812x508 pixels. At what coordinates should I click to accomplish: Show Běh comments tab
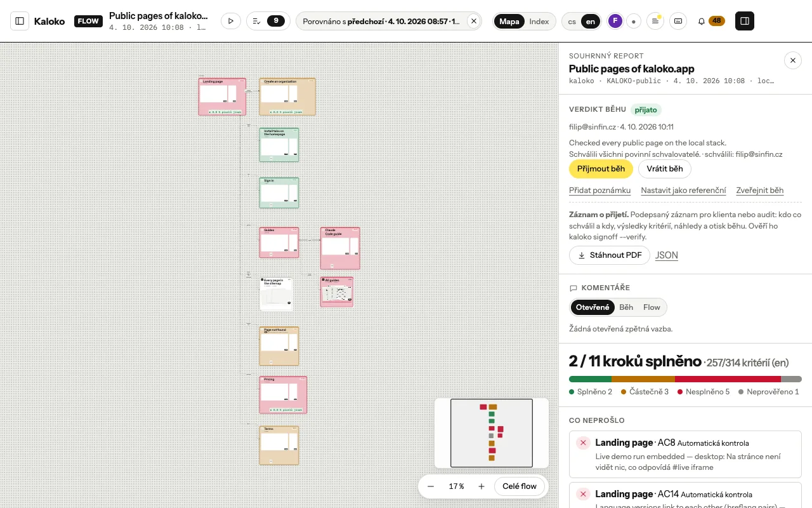[x=626, y=307]
